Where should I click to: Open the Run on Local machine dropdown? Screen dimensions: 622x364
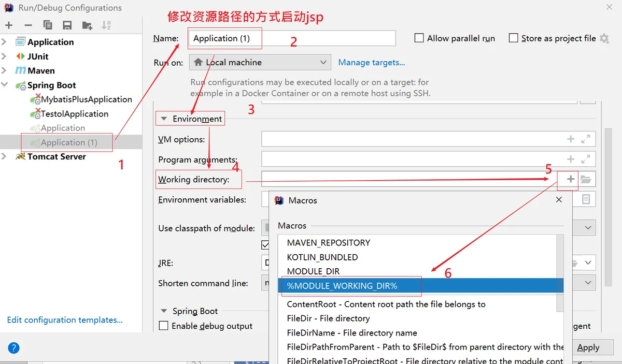pos(260,62)
